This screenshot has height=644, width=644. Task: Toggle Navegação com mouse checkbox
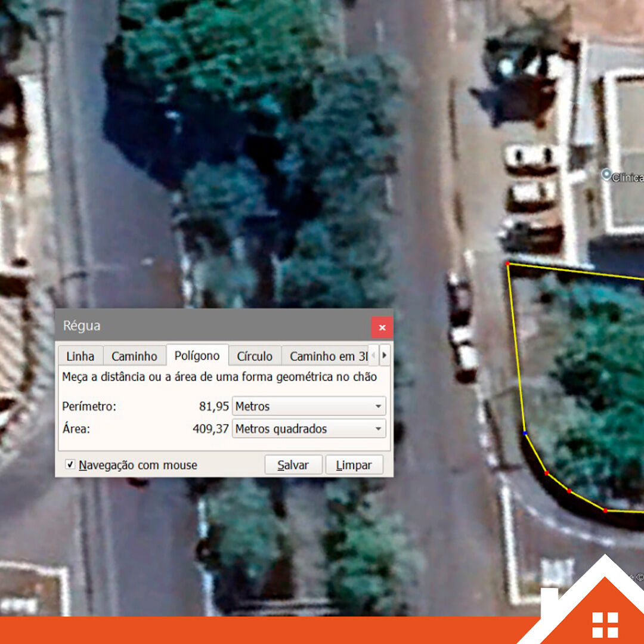[x=70, y=465]
